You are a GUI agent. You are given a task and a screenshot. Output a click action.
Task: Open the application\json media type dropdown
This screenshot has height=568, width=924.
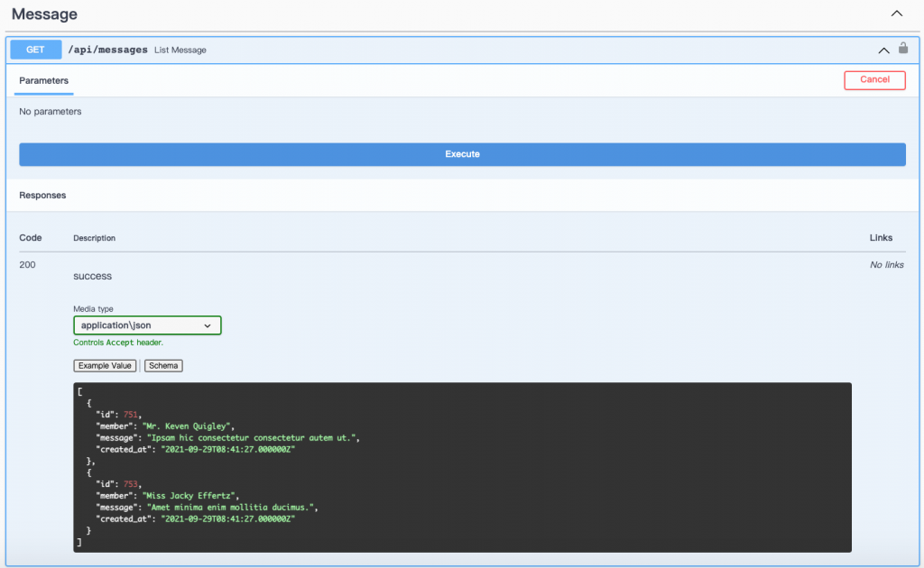click(x=147, y=325)
